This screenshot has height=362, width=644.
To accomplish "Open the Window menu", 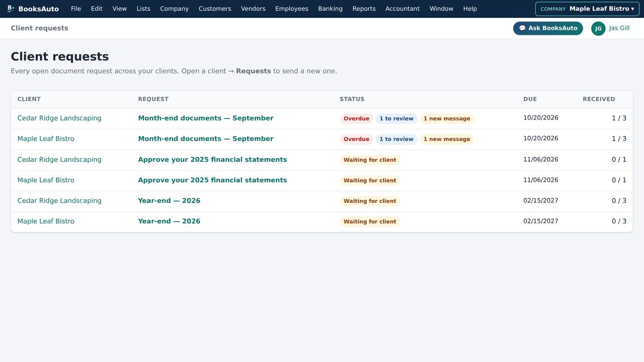I will tap(441, 8).
